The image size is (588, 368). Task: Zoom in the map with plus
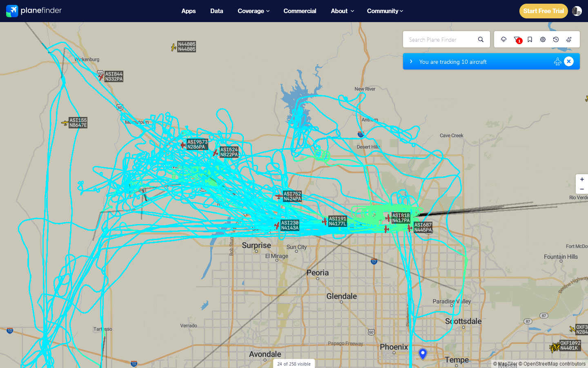point(582,180)
